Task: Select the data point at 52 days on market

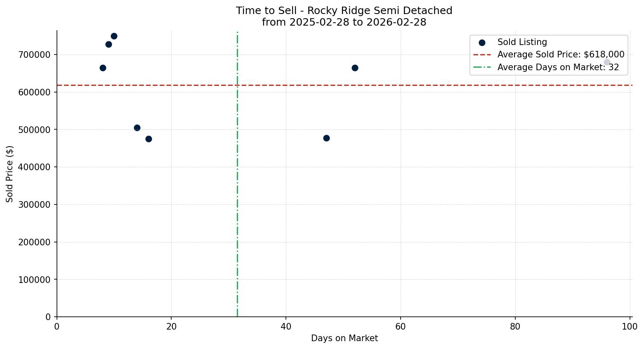Action: (355, 68)
